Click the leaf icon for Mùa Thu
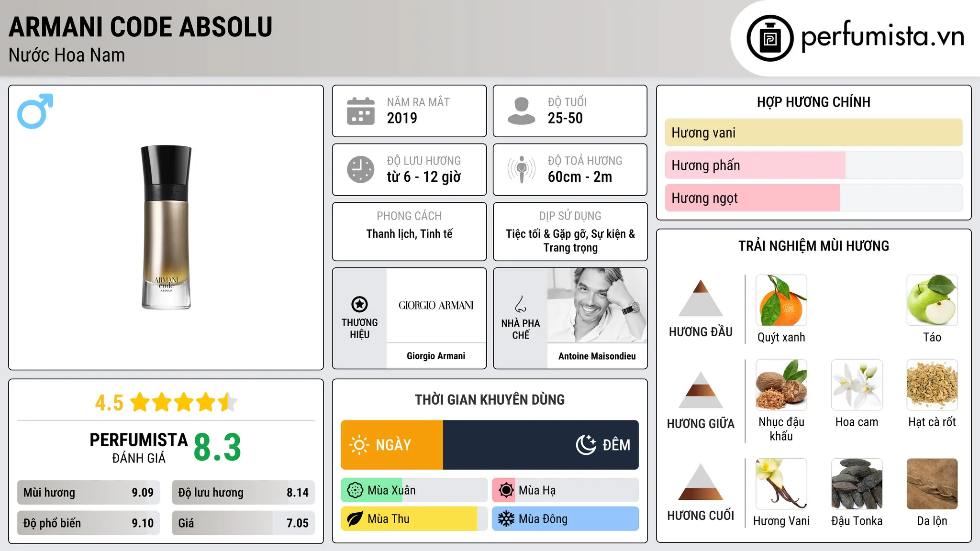 tap(355, 519)
